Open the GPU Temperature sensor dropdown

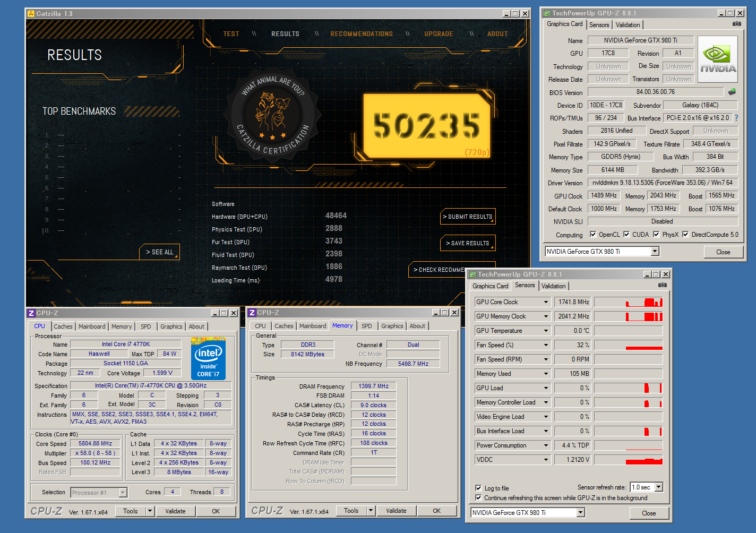click(x=546, y=331)
